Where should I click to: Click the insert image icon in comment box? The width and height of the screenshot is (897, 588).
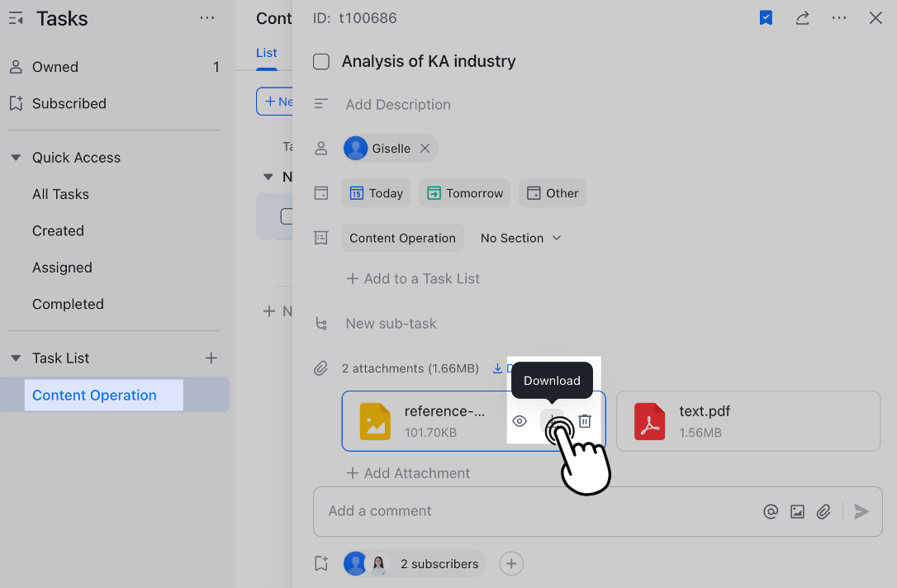797,511
